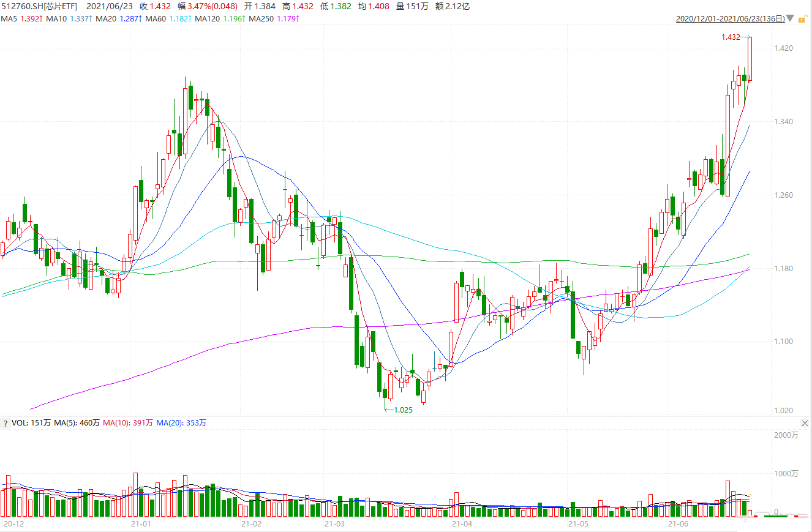
Task: Click the 21-06 date axis label
Action: [678, 524]
